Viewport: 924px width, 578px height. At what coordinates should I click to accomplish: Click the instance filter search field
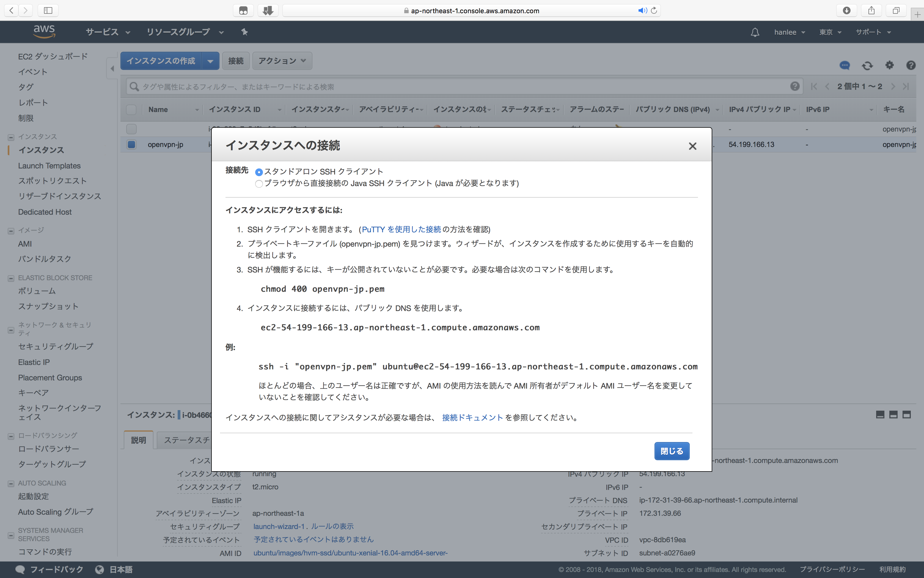point(464,87)
